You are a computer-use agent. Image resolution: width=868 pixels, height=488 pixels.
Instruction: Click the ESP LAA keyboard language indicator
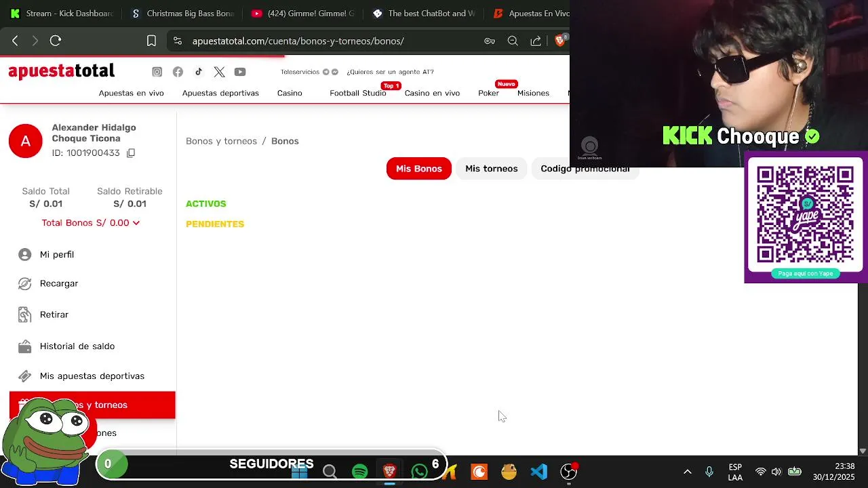[x=735, y=472]
